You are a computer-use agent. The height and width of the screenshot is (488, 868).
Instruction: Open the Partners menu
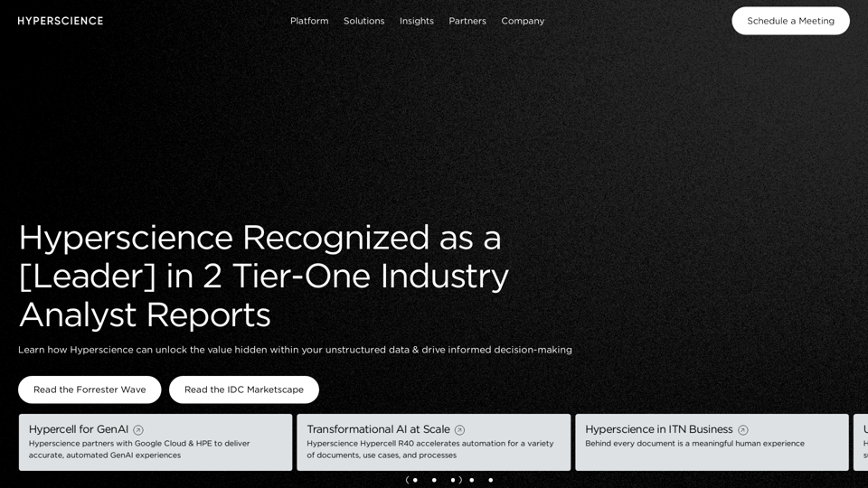click(467, 21)
